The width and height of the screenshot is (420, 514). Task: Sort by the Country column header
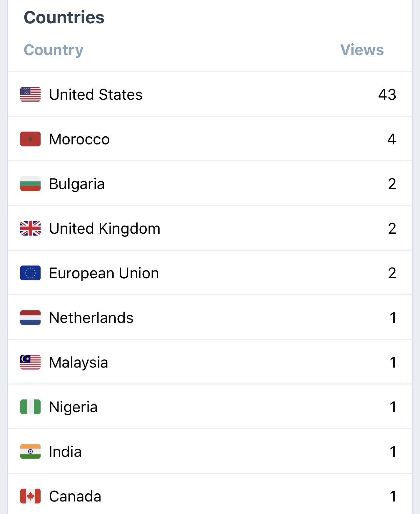(53, 50)
